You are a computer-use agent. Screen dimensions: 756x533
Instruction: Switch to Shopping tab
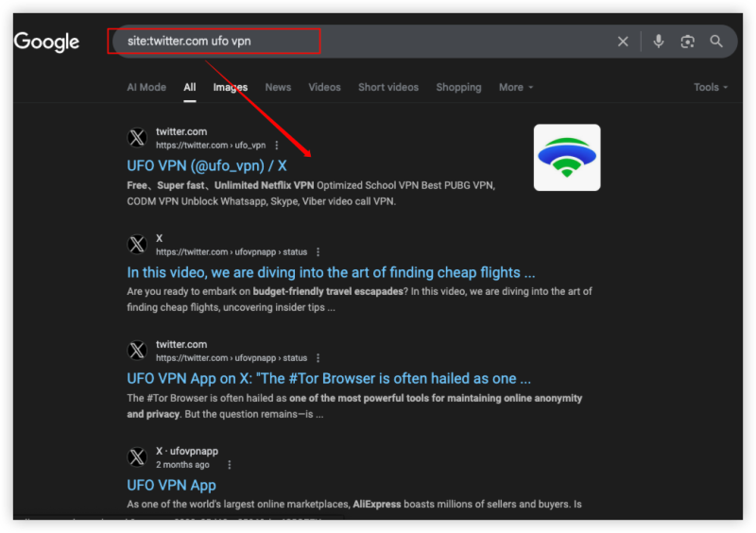click(458, 87)
